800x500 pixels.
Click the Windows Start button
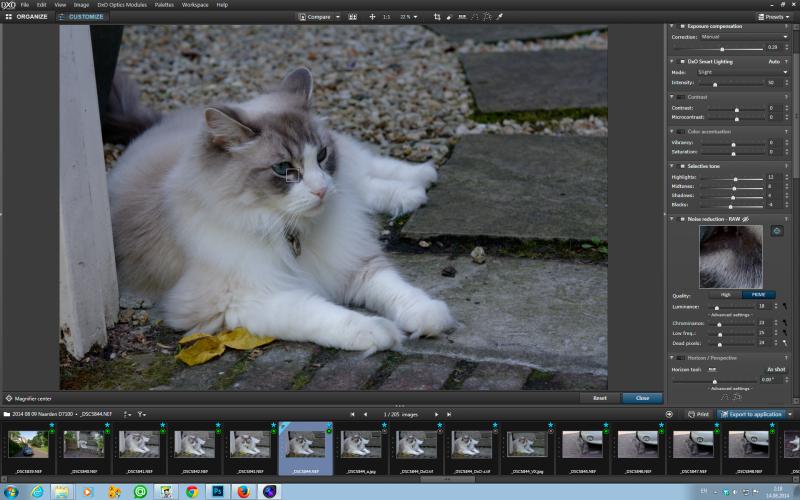point(11,491)
